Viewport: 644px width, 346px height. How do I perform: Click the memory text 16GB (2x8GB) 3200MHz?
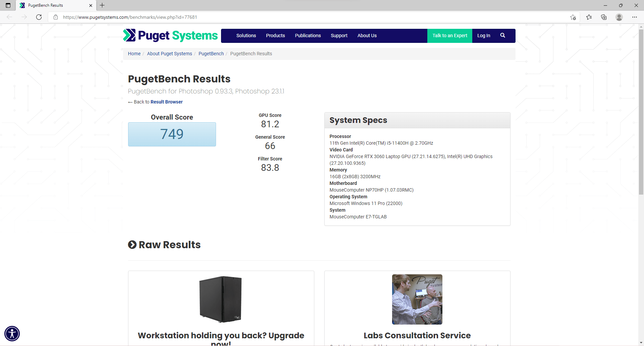coord(355,177)
